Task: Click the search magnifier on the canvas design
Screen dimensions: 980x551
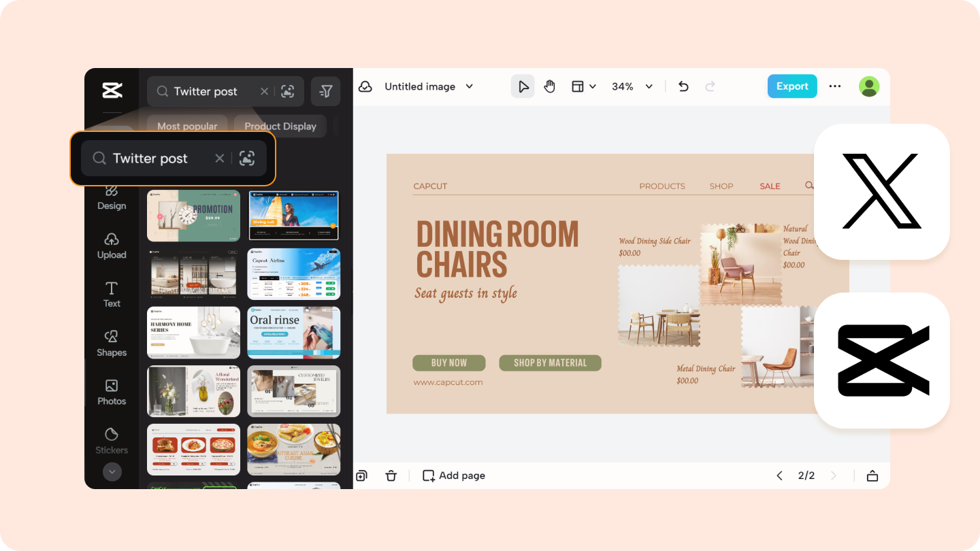Action: [x=808, y=185]
